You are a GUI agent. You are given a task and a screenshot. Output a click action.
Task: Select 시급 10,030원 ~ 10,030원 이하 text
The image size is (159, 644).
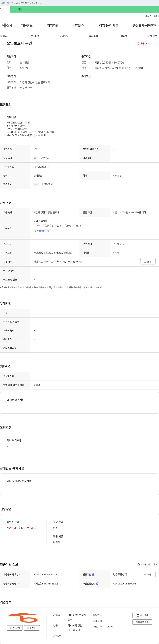(x=130, y=213)
